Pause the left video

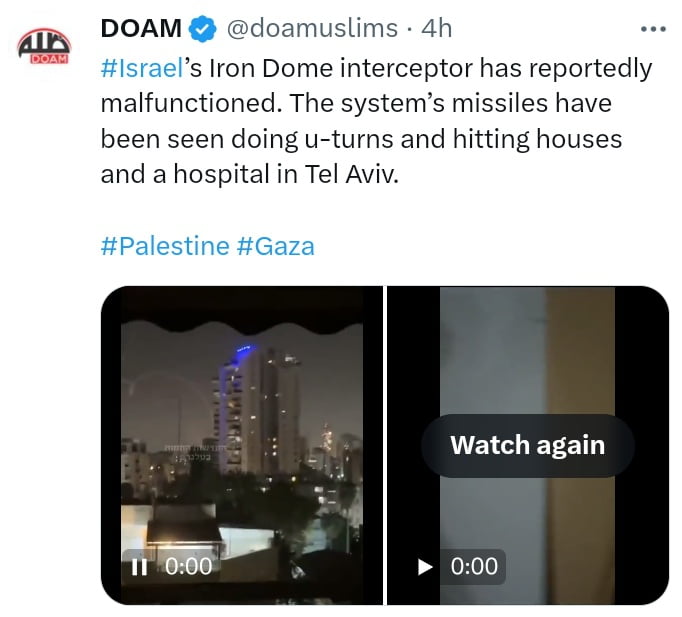click(139, 566)
